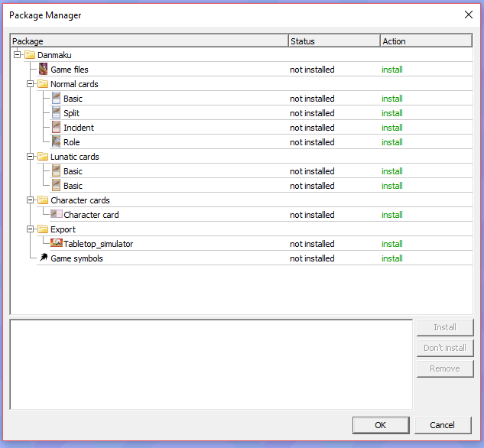Click the Role card icon

(56, 141)
